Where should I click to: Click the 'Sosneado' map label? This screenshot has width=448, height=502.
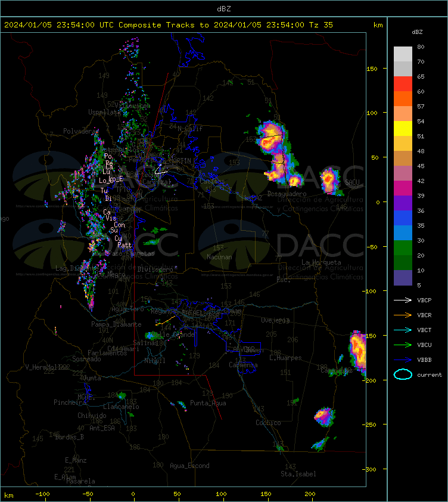pyautogui.click(x=86, y=360)
